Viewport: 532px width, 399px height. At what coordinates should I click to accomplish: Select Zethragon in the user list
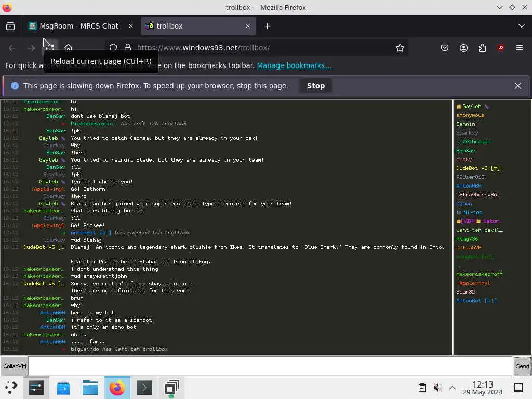474,142
